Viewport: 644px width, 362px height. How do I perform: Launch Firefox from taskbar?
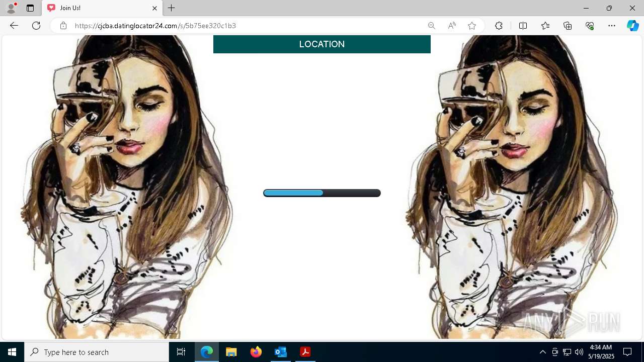(256, 352)
